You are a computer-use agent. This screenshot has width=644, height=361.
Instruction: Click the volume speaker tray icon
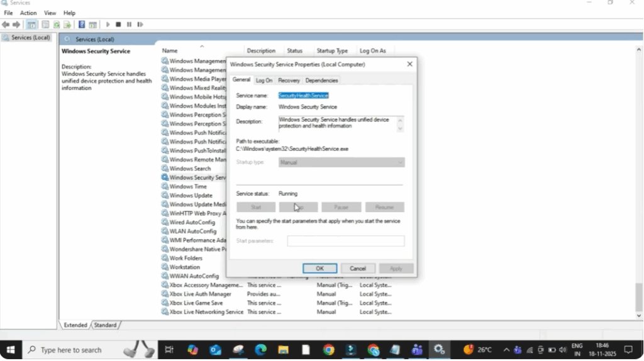point(563,350)
